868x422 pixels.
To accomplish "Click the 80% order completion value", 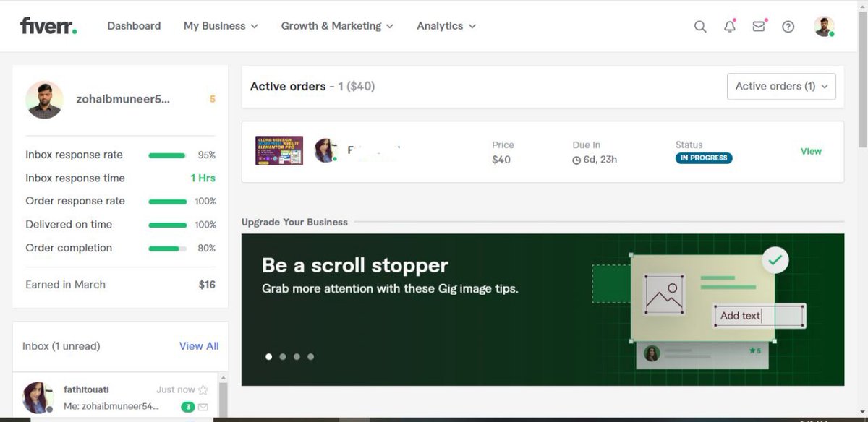I will coord(207,248).
